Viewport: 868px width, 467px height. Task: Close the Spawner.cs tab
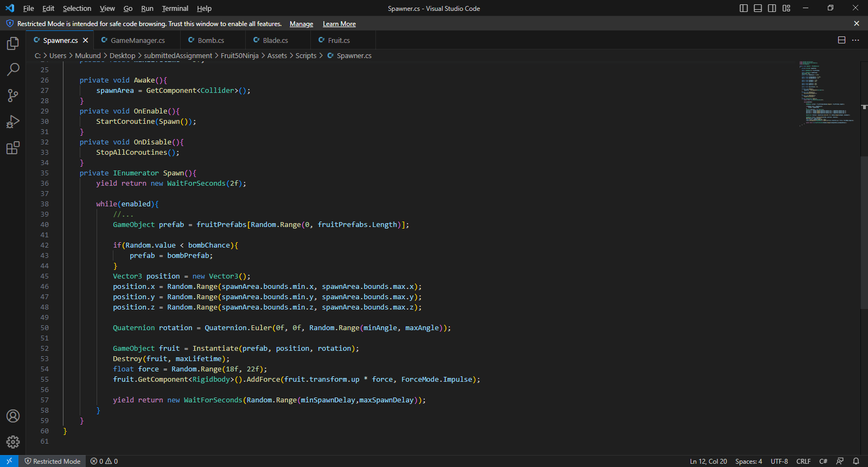pos(85,40)
